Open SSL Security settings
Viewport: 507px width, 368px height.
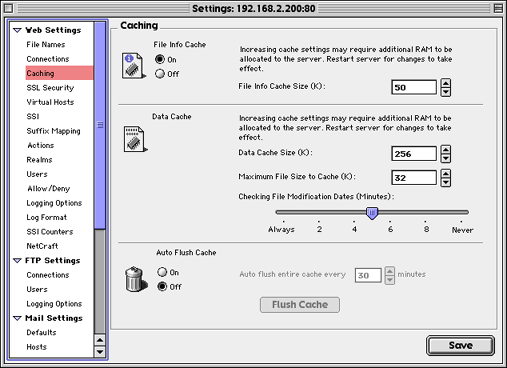pyautogui.click(x=50, y=88)
